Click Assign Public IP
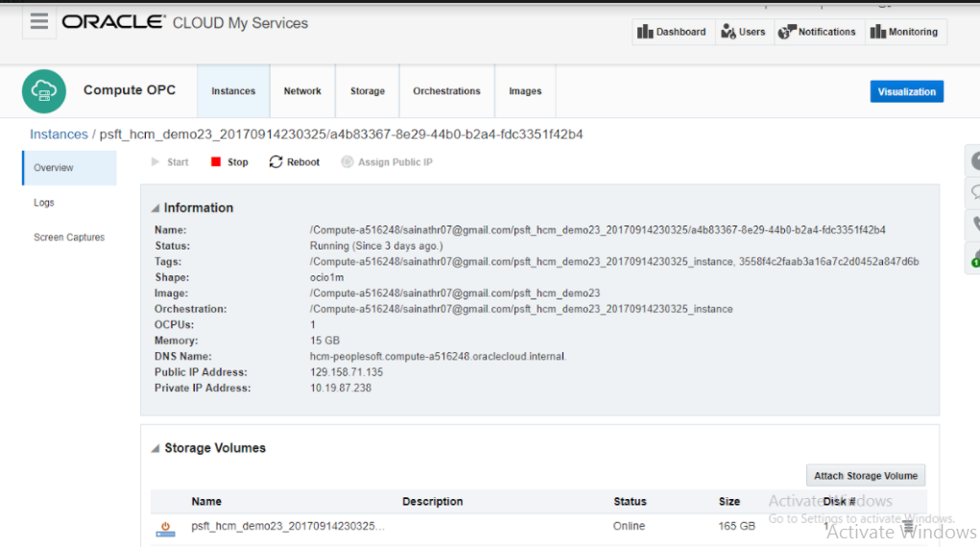This screenshot has width=980, height=547. point(387,162)
